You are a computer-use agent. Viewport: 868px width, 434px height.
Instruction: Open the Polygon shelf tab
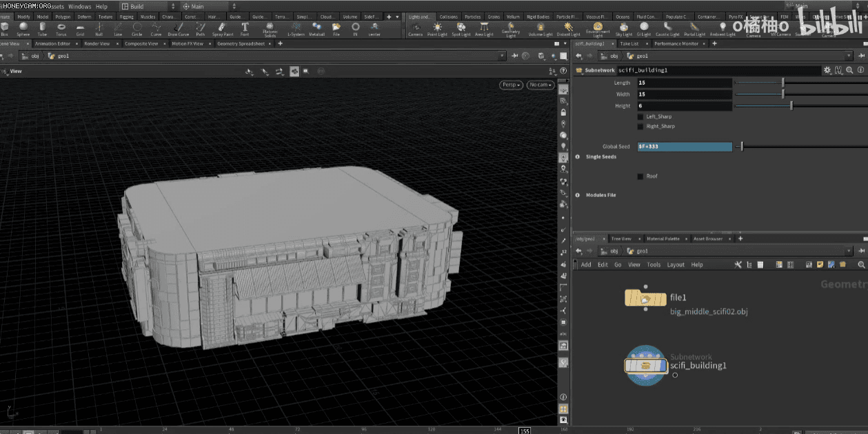pyautogui.click(x=62, y=16)
